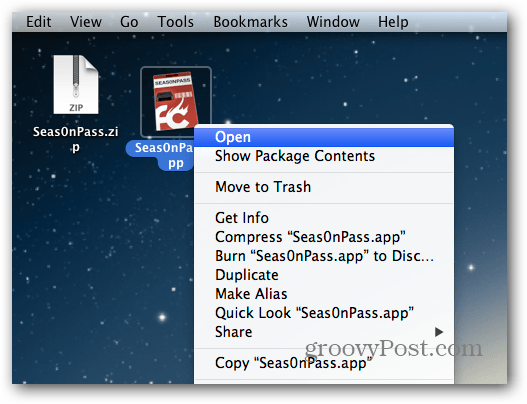Open the Bookmarks menu
This screenshot has width=527, height=404.
(250, 22)
